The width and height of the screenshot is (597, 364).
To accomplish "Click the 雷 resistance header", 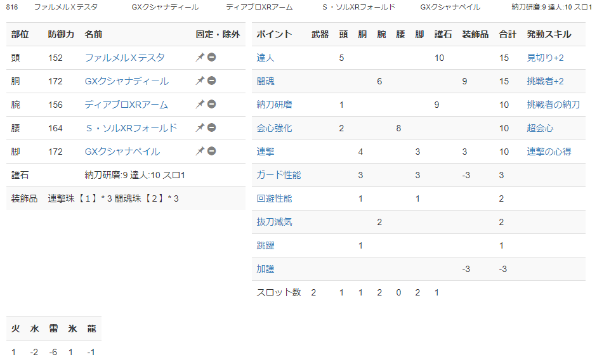I will click(x=53, y=328).
